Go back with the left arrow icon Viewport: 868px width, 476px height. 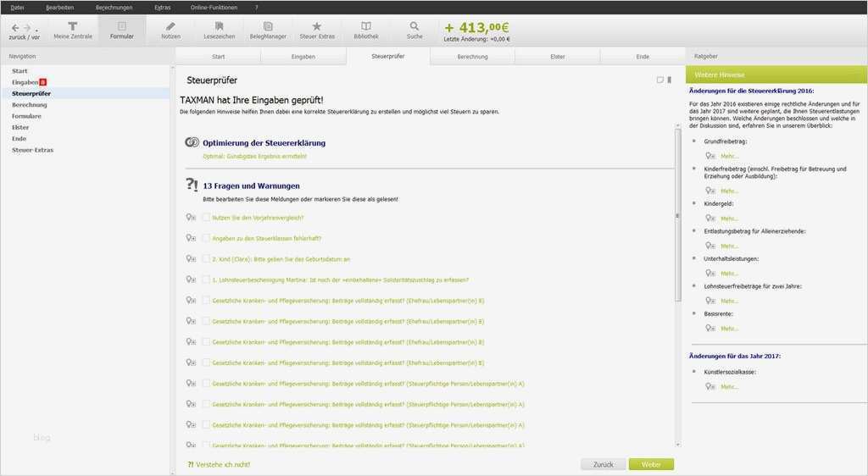pos(15,28)
